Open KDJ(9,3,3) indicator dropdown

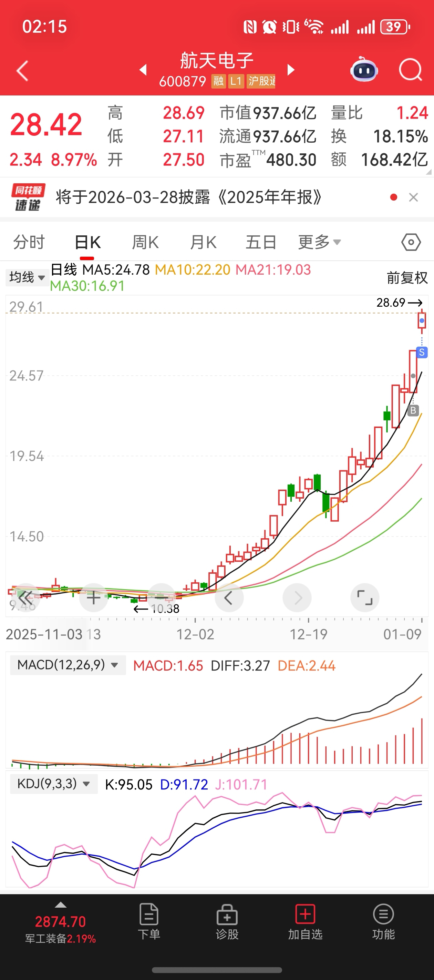54,784
